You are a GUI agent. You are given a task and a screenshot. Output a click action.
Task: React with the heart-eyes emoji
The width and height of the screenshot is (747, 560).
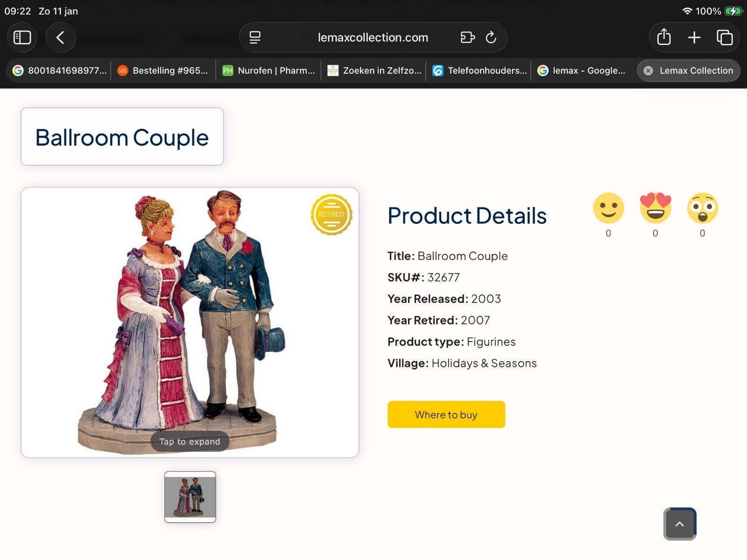click(655, 208)
